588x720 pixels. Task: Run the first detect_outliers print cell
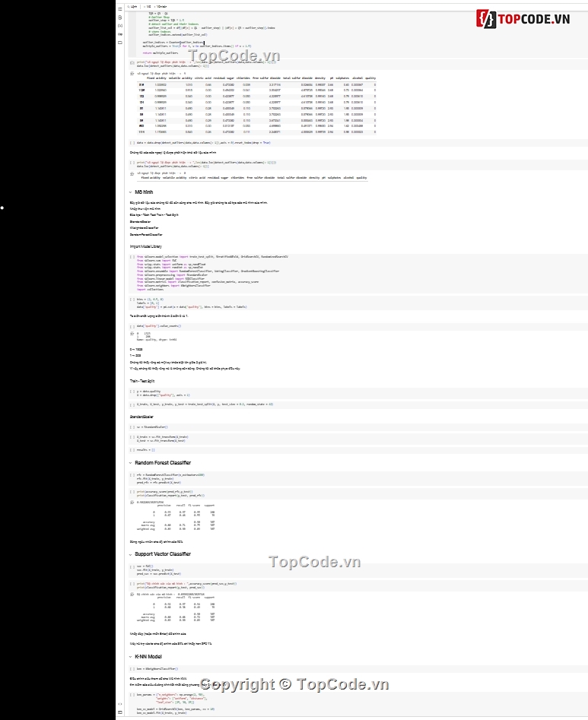point(132,62)
